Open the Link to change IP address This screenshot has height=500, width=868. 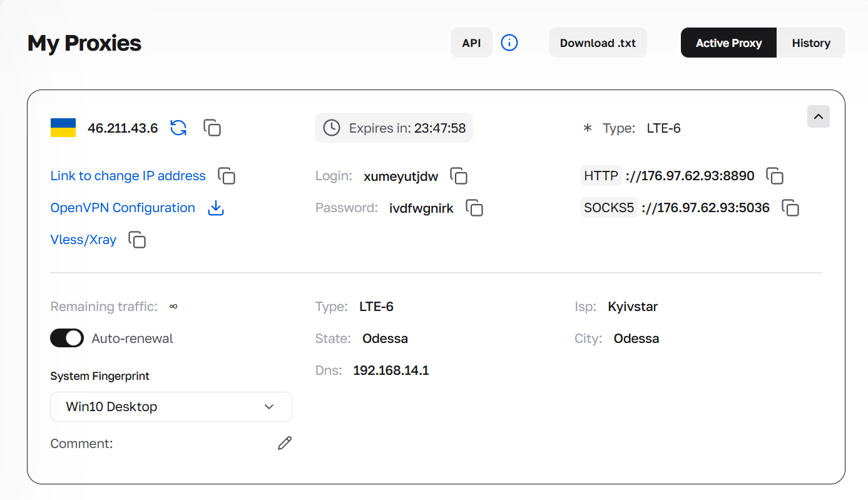(128, 176)
